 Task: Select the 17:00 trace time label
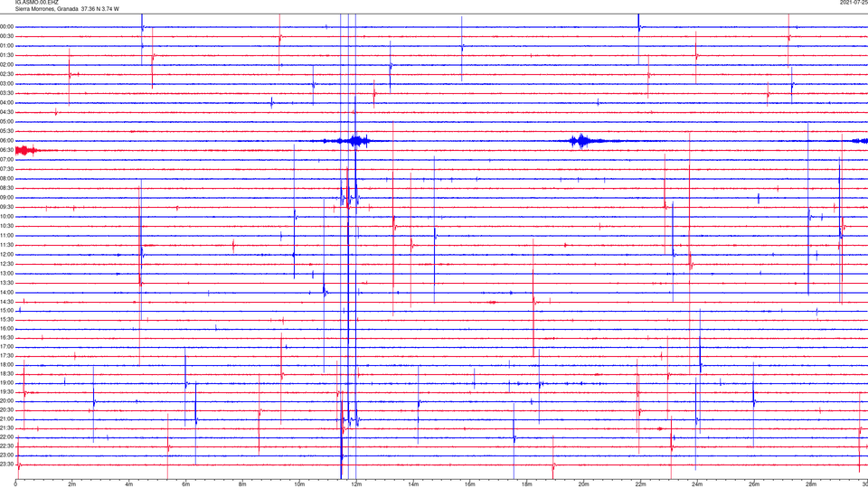(7, 347)
